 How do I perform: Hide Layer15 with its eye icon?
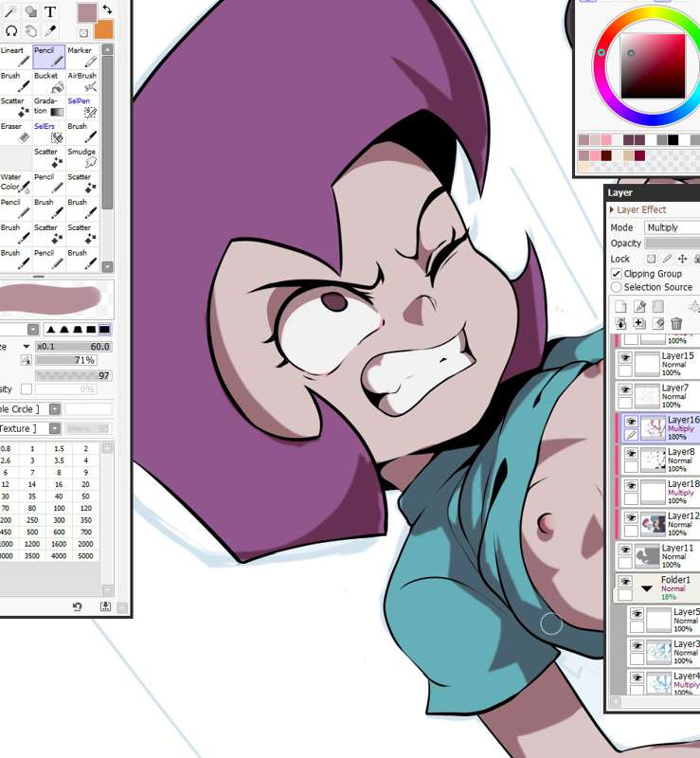tap(625, 358)
